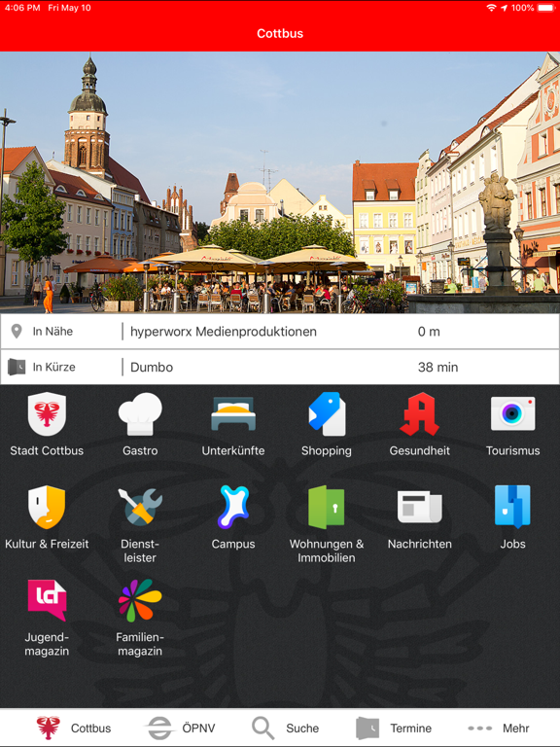Open the Dienstleister tools icon
The width and height of the screenshot is (560, 747).
point(140,507)
